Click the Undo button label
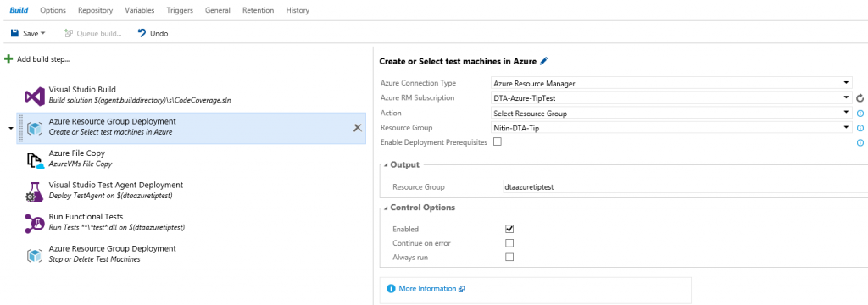The width and height of the screenshot is (868, 305). (159, 34)
